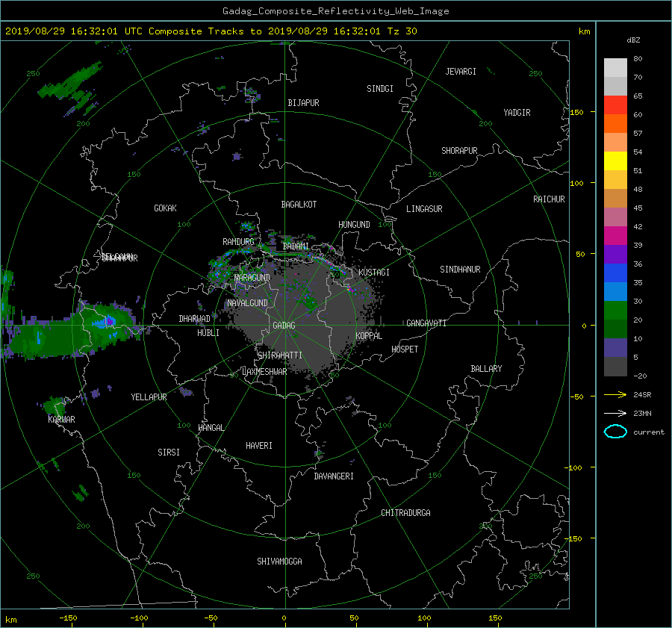This screenshot has width=672, height=628.
Task: Click the HUBLI city label
Action: coord(208,333)
